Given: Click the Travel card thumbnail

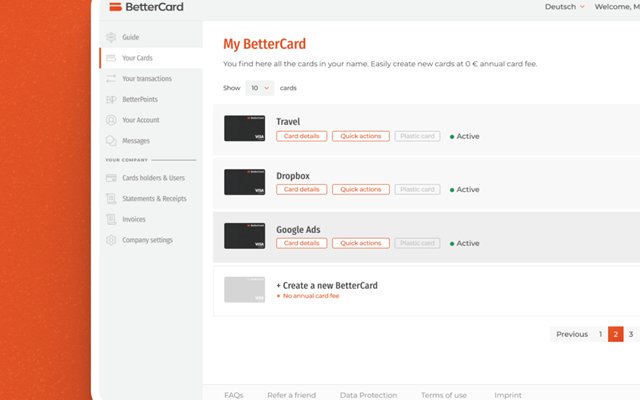Looking at the screenshot, I should pyautogui.click(x=244, y=128).
